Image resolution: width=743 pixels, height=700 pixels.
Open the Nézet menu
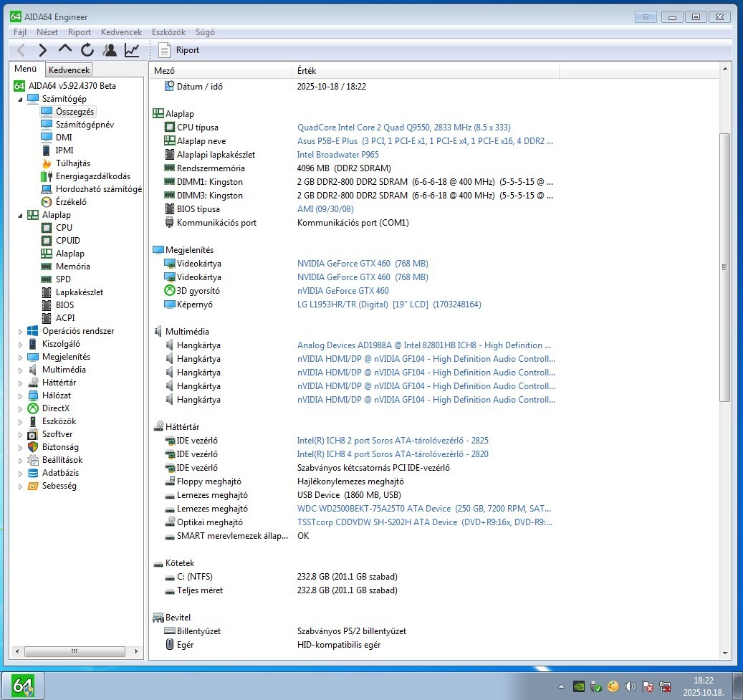pyautogui.click(x=47, y=32)
